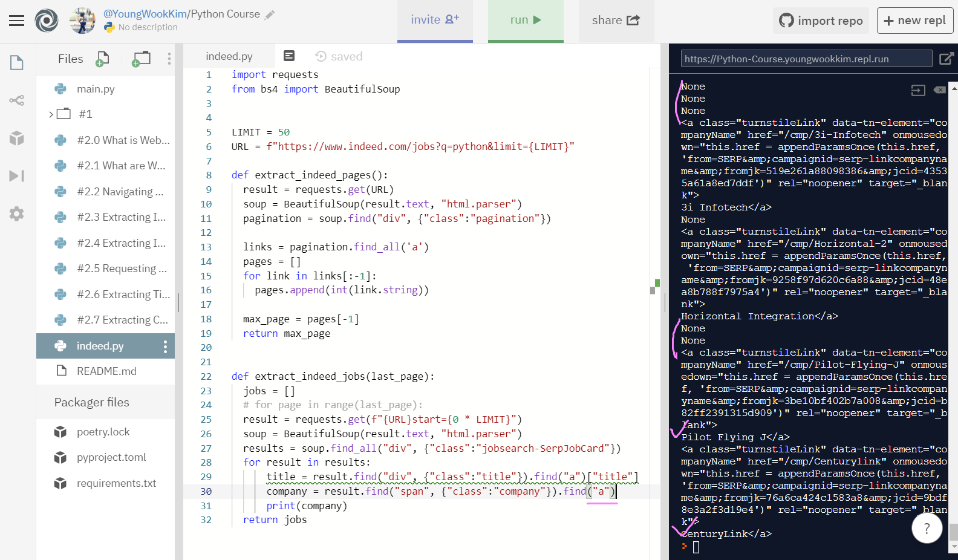This screenshot has height=560, width=958.
Task: Open the Packages cube sidebar icon
Action: point(17,138)
